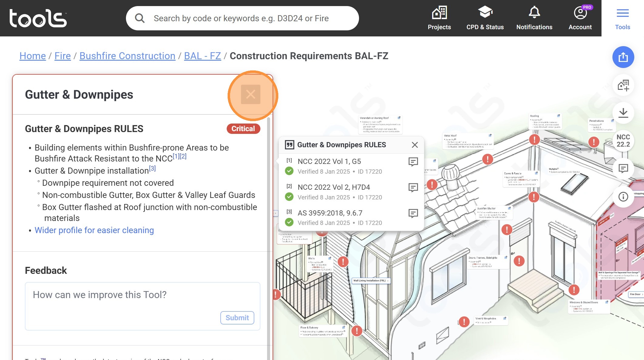Image resolution: width=644 pixels, height=360 pixels.
Task: Click Wider profile for easier cleaning link
Action: click(94, 230)
